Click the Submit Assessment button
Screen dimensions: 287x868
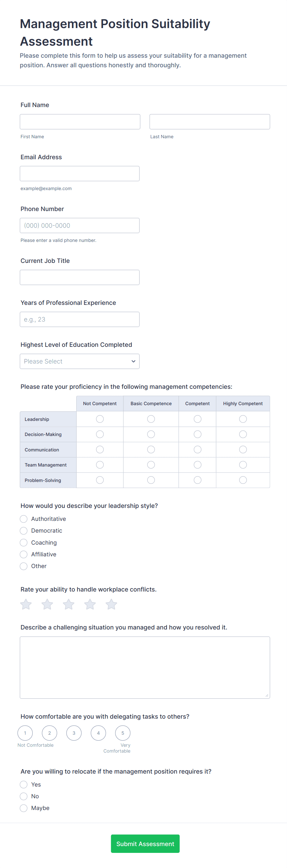(145, 844)
